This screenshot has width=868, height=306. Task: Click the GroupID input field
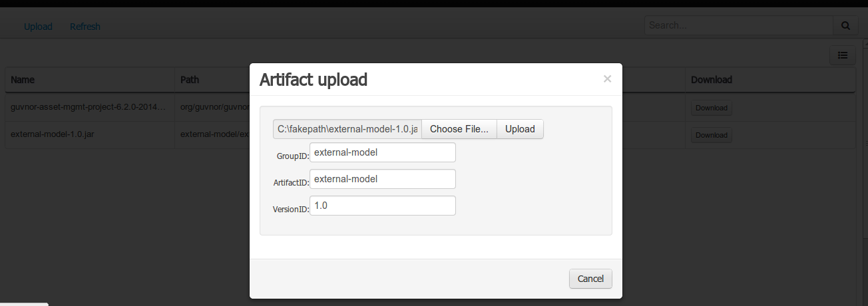point(382,152)
